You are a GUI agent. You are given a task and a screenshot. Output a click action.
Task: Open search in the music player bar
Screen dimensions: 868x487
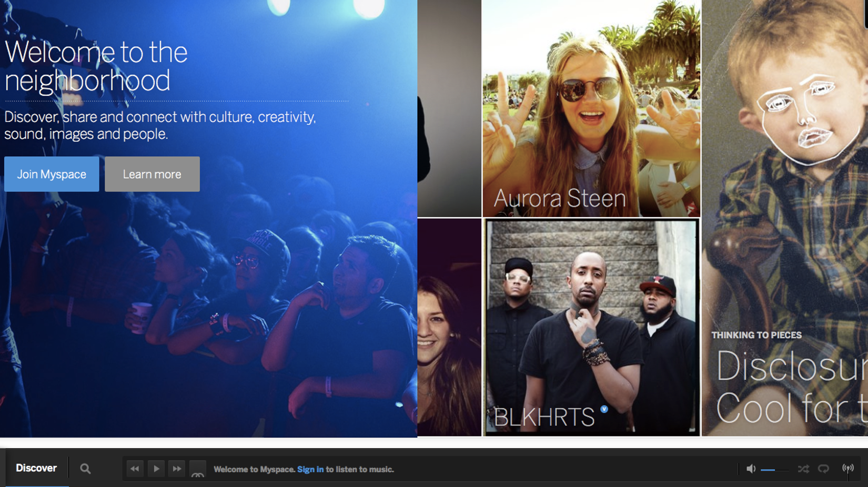[85, 468]
